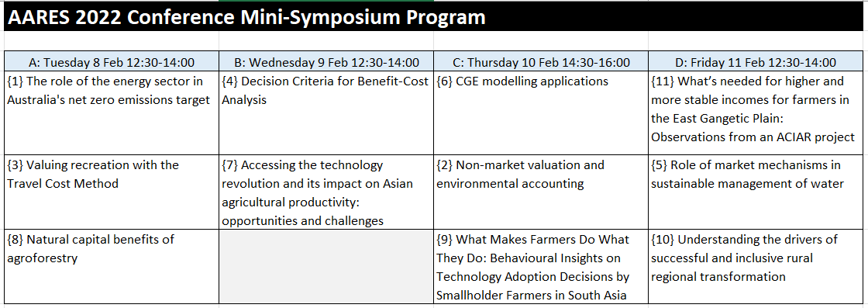Click the blank cell under the title in column A
The image size is (868, 308).
(x=112, y=42)
